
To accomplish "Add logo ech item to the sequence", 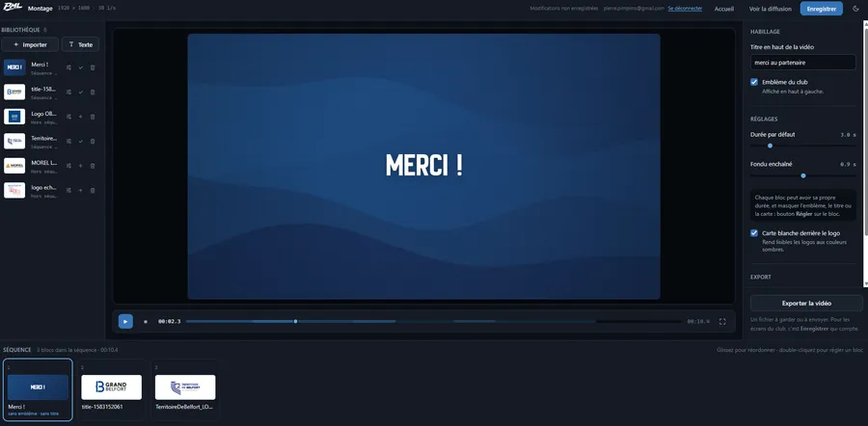I will tap(81, 190).
